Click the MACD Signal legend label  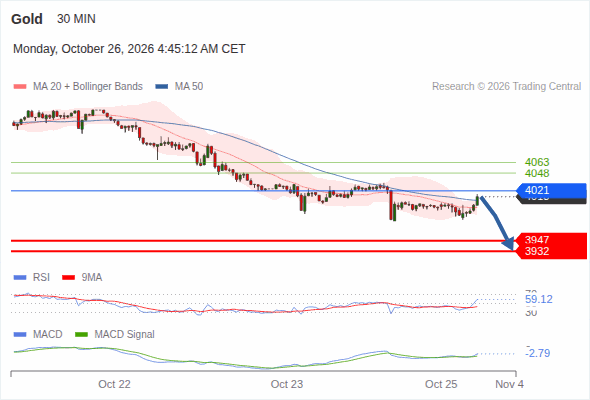tap(125, 335)
